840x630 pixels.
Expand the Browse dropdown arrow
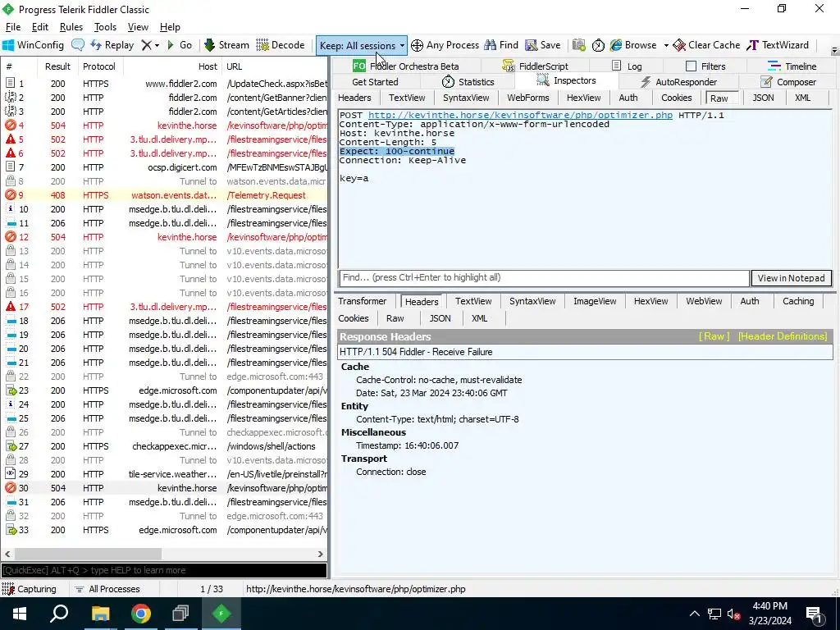point(666,46)
